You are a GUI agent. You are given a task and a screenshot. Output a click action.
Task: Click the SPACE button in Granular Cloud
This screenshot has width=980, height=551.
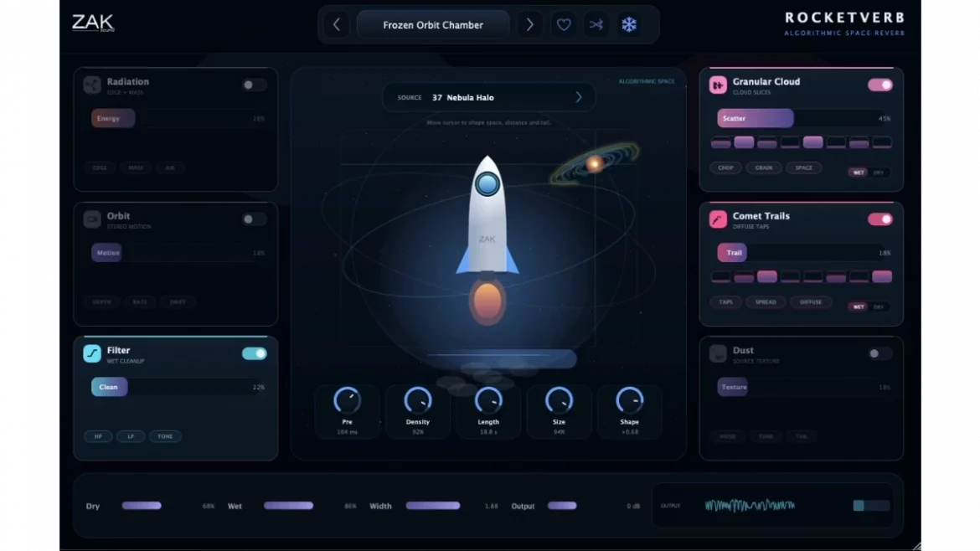pos(804,168)
